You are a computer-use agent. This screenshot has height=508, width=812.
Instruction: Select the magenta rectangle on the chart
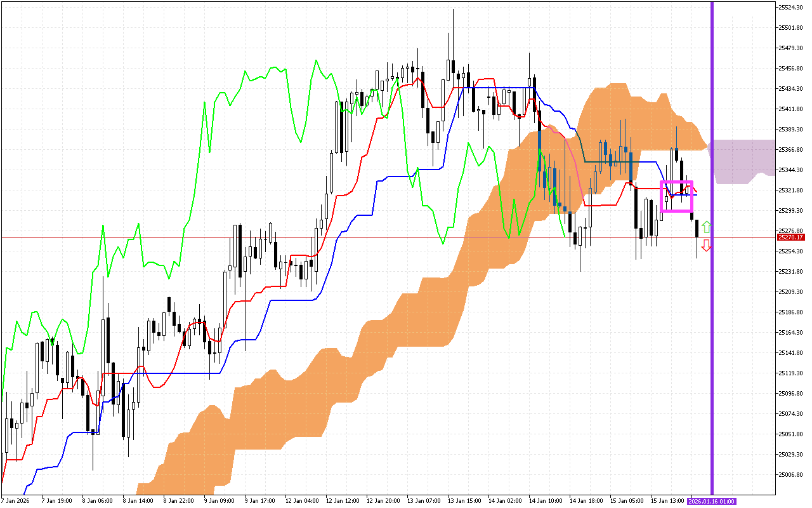click(676, 182)
